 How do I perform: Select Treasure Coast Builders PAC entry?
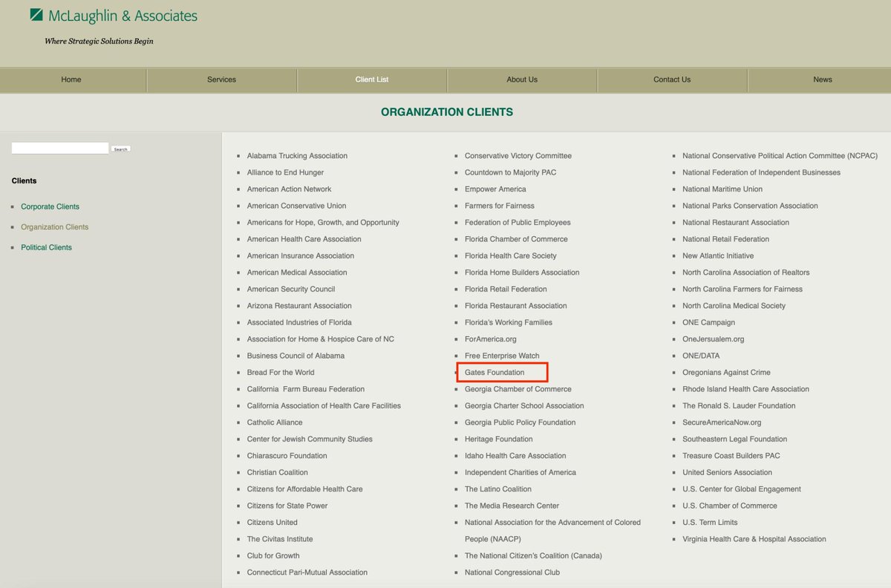pos(731,456)
